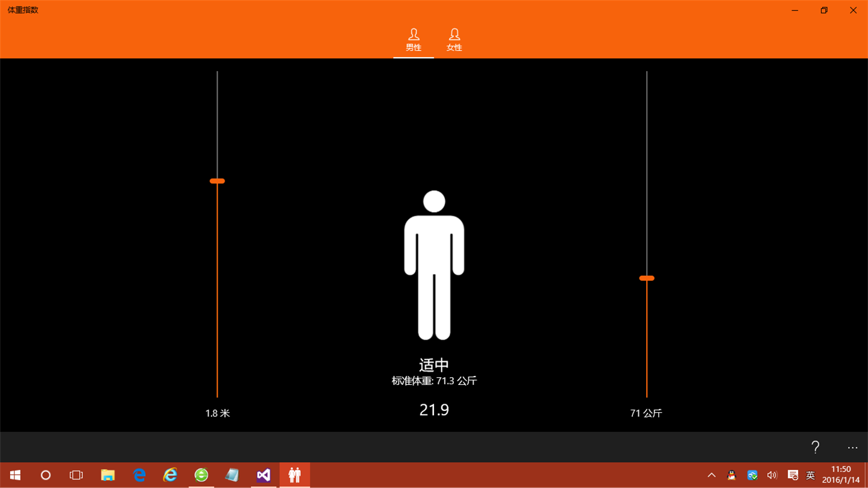Open File Explorer from taskbar
Screen dimensions: 868x488
click(108, 475)
